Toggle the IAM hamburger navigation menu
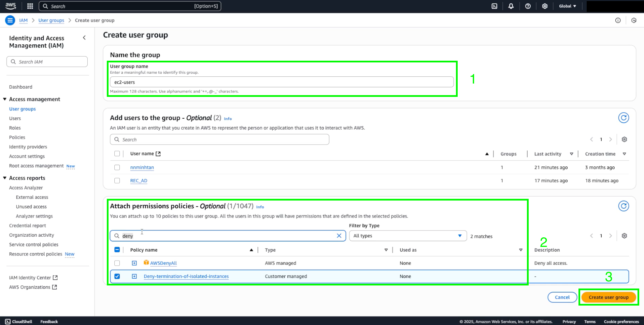The width and height of the screenshot is (644, 325). pyautogui.click(x=10, y=20)
